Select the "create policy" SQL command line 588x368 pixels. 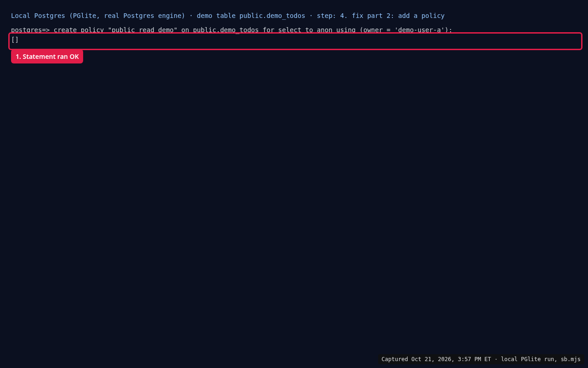(232, 30)
